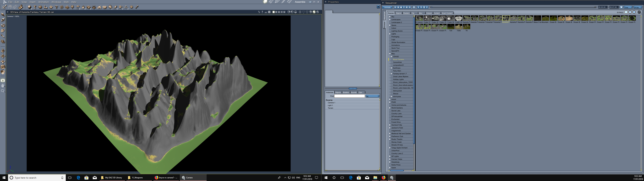This screenshot has height=181, width=644.
Task: Open the All filter dropdown in Instances
Action: pyautogui.click(x=372, y=96)
